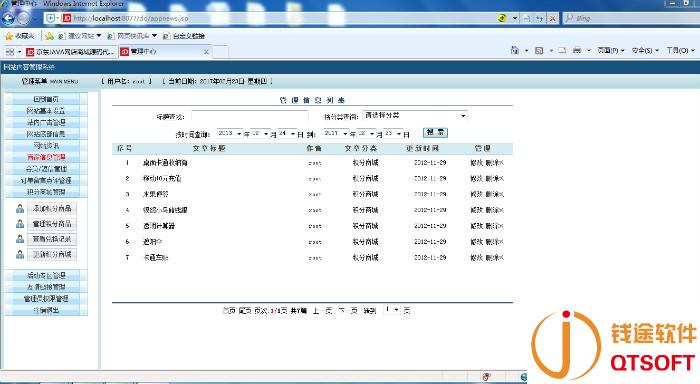Close the 管理中心 tab with its X
The image size is (700, 384).
click(206, 52)
